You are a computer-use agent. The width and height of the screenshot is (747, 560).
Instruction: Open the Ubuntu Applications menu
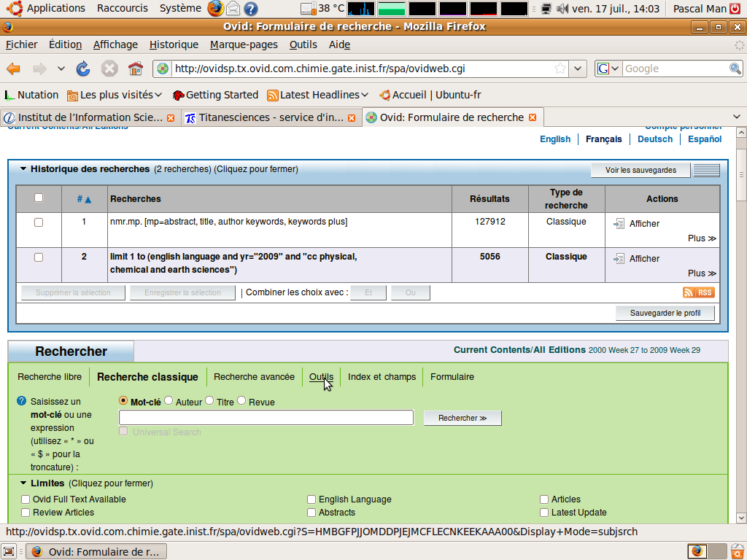(47, 8)
